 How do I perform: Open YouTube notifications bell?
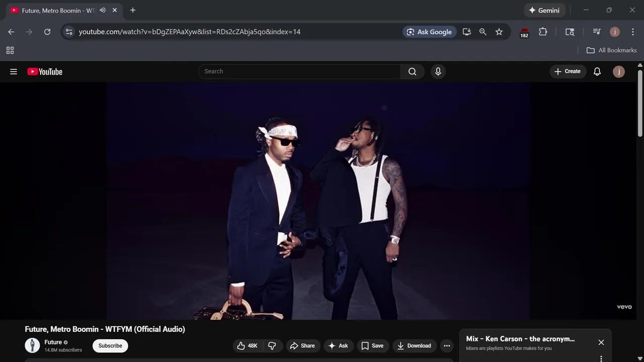point(597,71)
